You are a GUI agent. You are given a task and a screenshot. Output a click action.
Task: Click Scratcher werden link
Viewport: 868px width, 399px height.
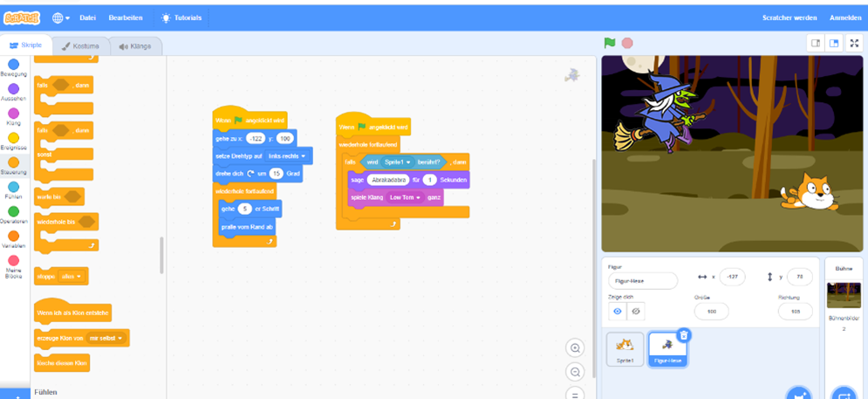tap(789, 17)
